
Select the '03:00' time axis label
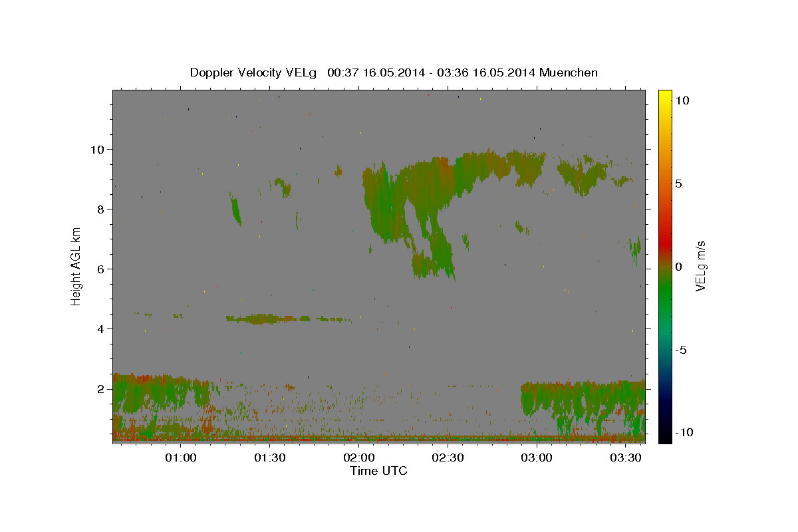click(x=537, y=458)
